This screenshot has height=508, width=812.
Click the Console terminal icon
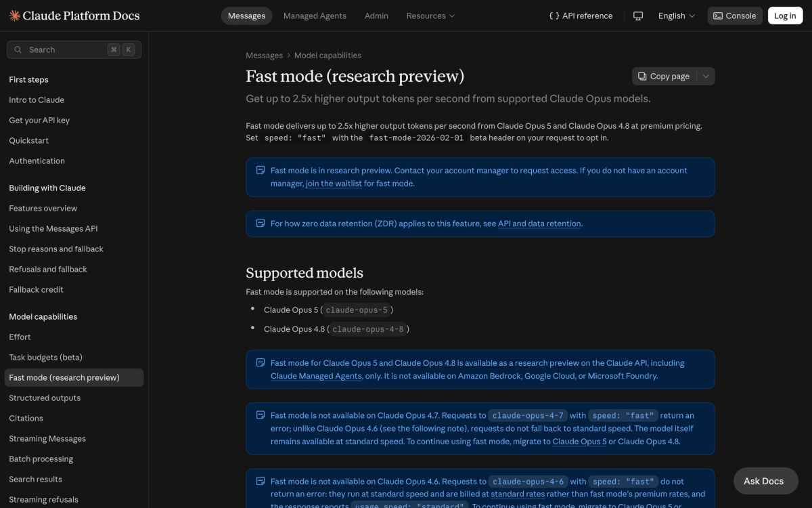point(718,16)
